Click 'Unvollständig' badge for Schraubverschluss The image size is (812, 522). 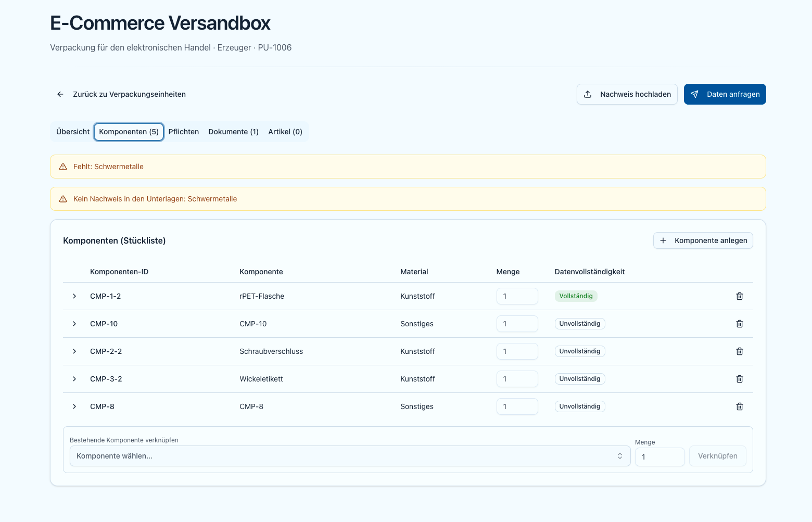pyautogui.click(x=580, y=351)
